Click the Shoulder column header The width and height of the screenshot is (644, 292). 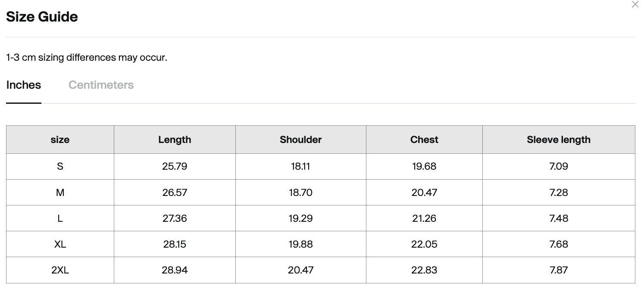coord(301,140)
